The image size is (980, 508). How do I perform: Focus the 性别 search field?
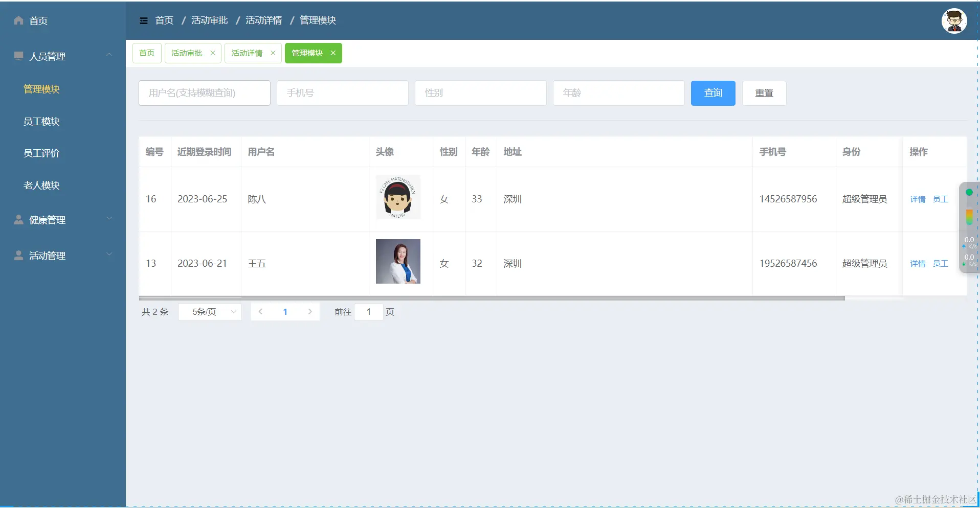pos(481,93)
